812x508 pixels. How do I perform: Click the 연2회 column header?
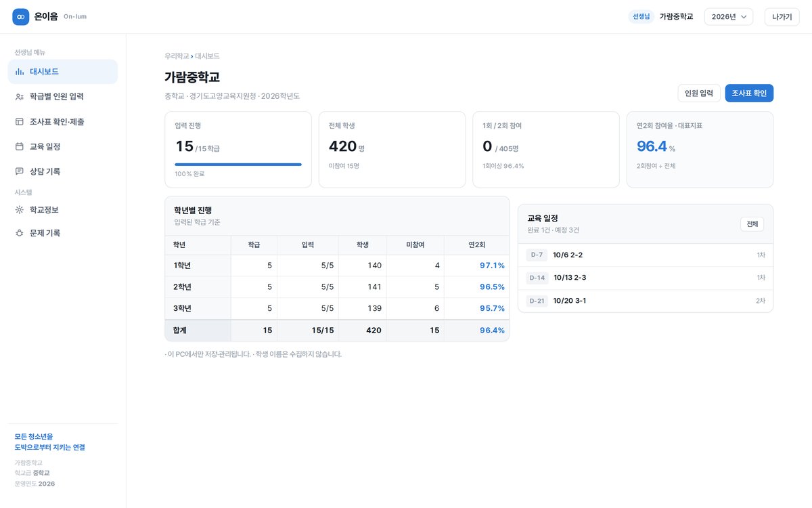click(477, 245)
